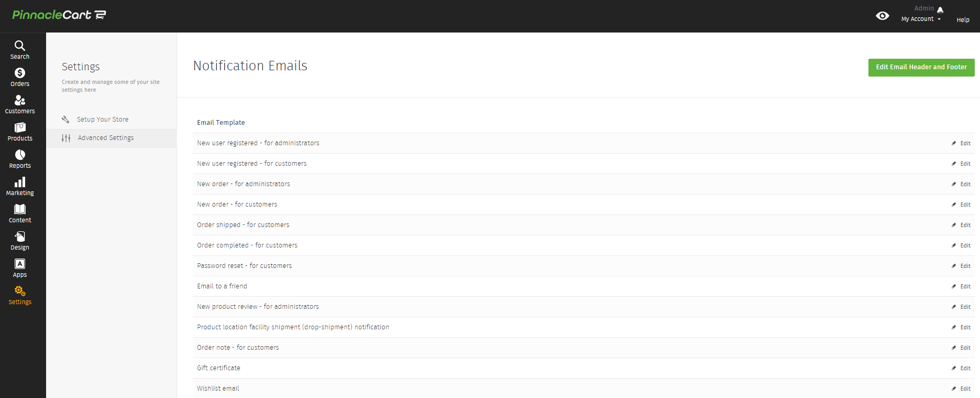The height and width of the screenshot is (398, 980).
Task: Expand the My Account dropdown
Action: pyautogui.click(x=921, y=19)
